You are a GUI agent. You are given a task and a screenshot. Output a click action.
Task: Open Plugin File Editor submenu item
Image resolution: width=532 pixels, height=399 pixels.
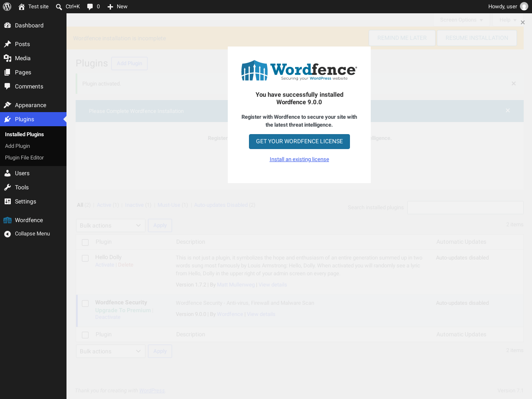point(25,158)
